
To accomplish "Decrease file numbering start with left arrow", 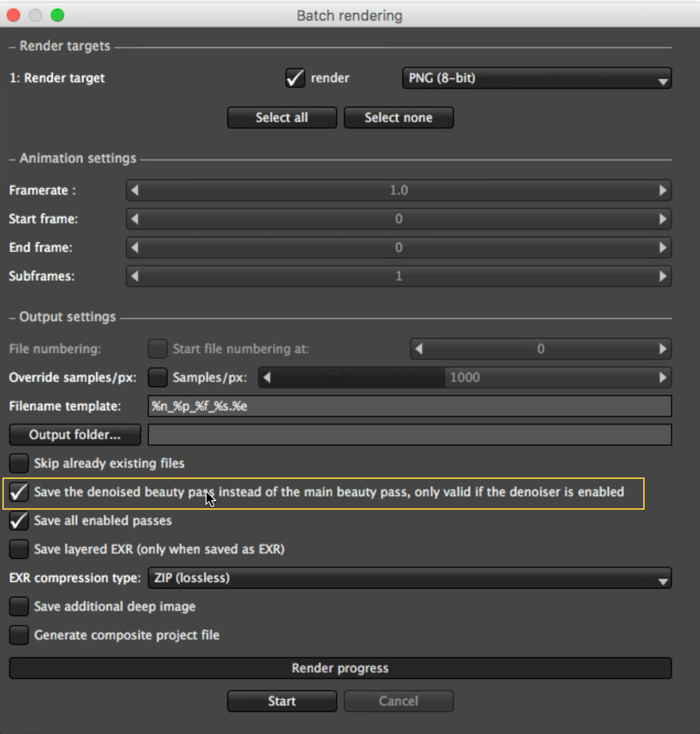I will [x=419, y=349].
